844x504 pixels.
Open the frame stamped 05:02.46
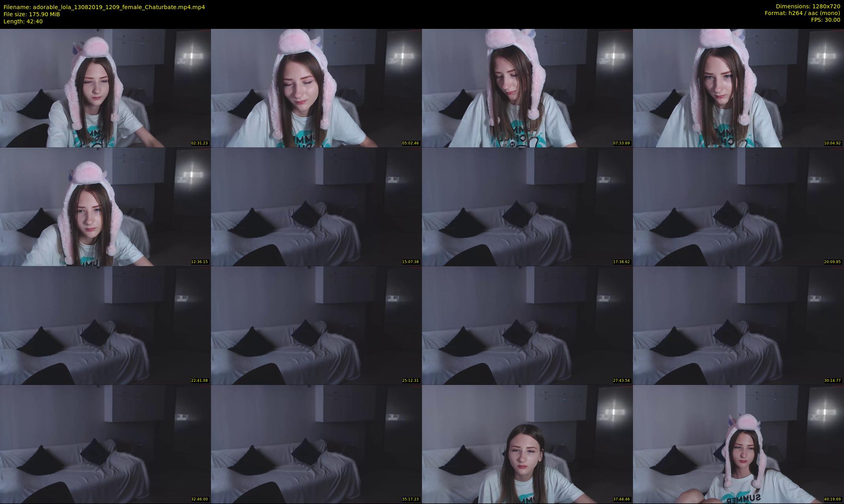(316, 88)
